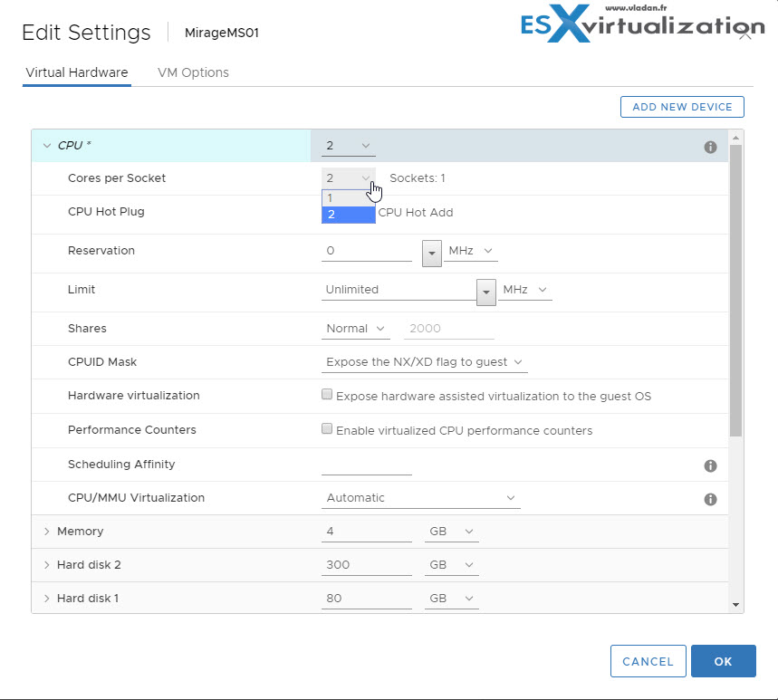Click the CPU Hot Plug label
778x700 pixels.
click(x=106, y=211)
